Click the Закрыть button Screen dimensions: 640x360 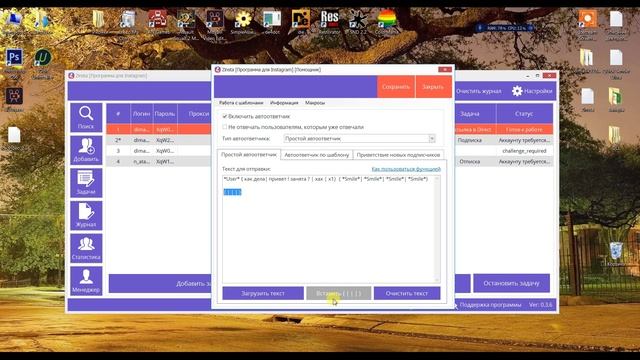tap(433, 87)
